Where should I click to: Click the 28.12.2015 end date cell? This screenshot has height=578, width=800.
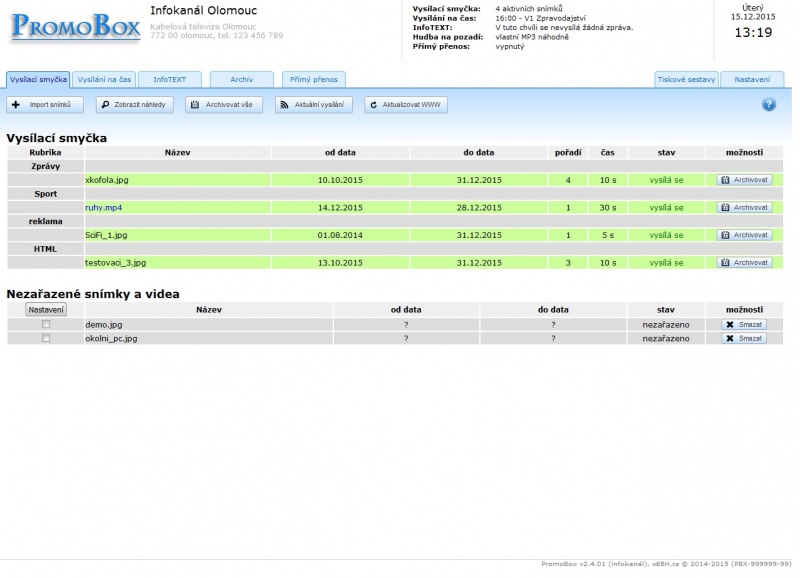(479, 208)
